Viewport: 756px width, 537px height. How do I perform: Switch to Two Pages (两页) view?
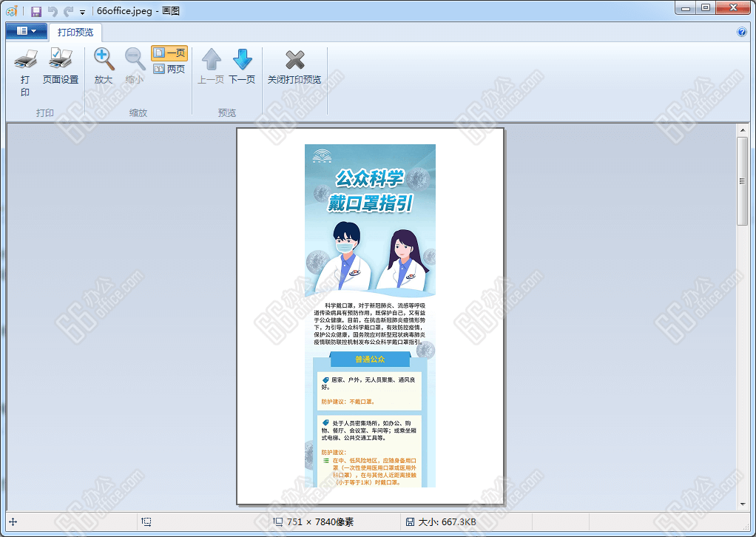point(169,69)
